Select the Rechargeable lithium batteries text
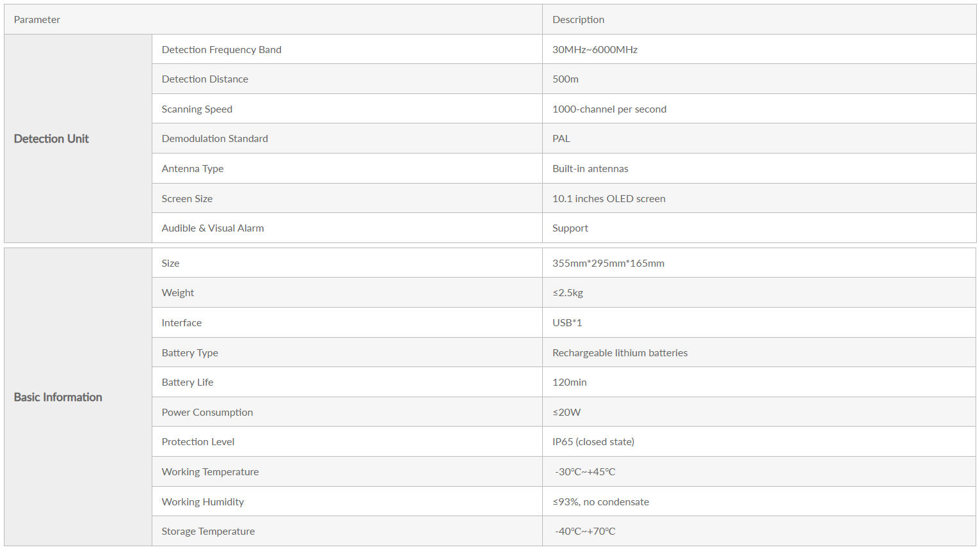 pos(620,353)
